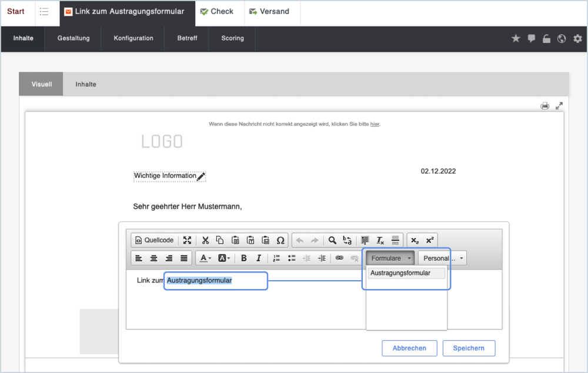This screenshot has width=588, height=373.
Task: Open the text color dropdown
Action: pyautogui.click(x=205, y=258)
